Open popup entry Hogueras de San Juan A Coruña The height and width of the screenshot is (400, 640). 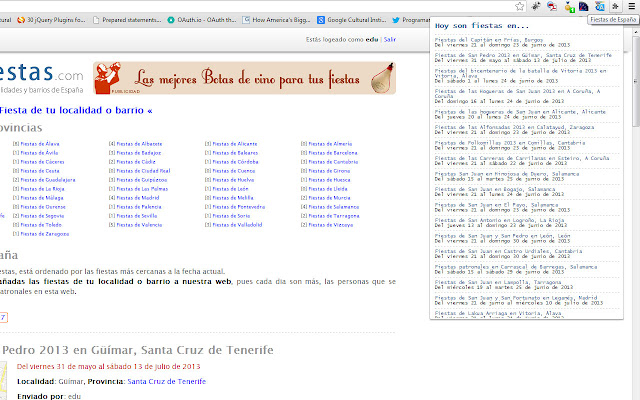(517, 93)
